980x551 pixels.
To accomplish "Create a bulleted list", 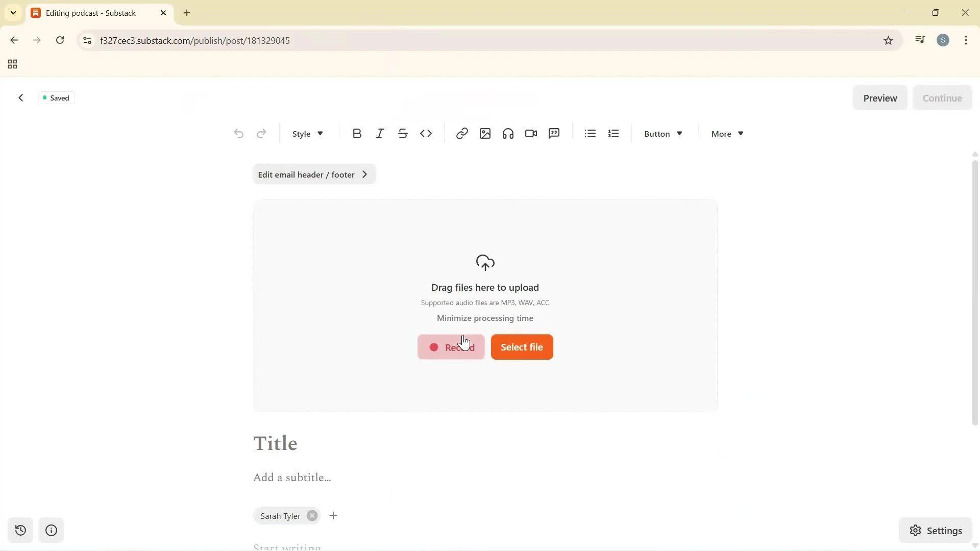I will [x=590, y=133].
